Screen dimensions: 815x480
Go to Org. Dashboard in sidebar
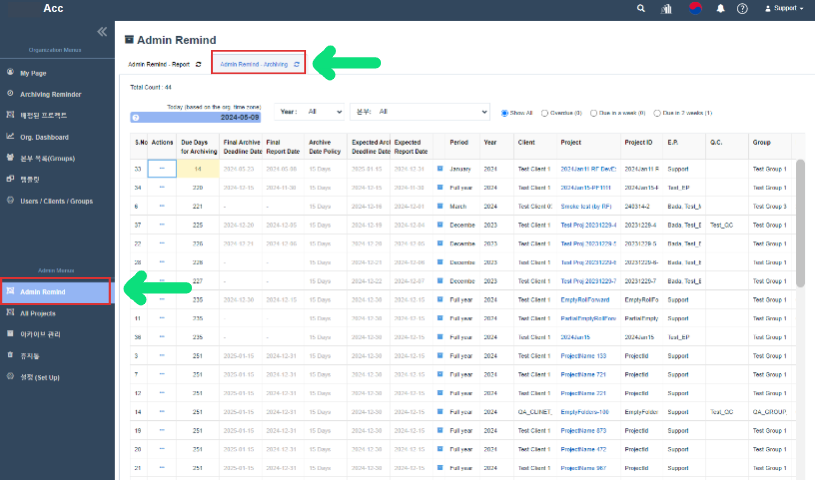(44, 137)
